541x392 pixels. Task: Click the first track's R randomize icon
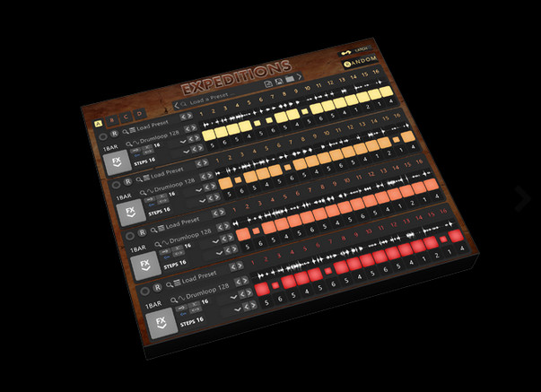114,134
